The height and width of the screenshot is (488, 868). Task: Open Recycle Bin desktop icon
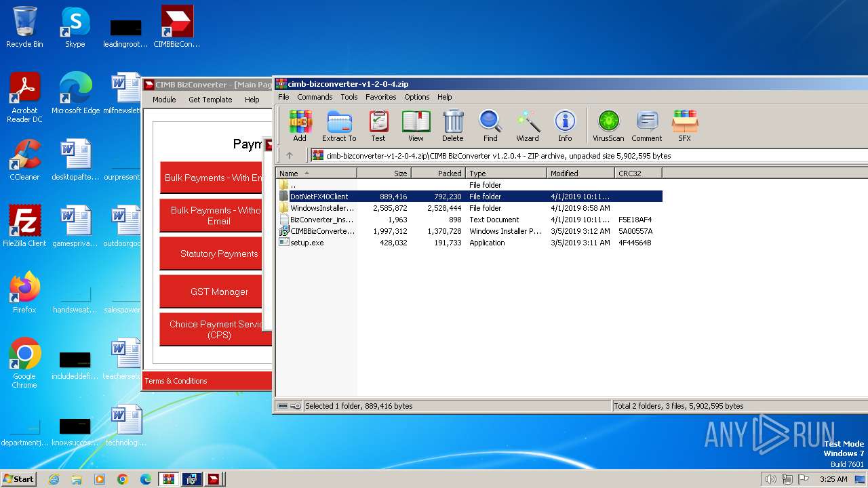tap(24, 27)
